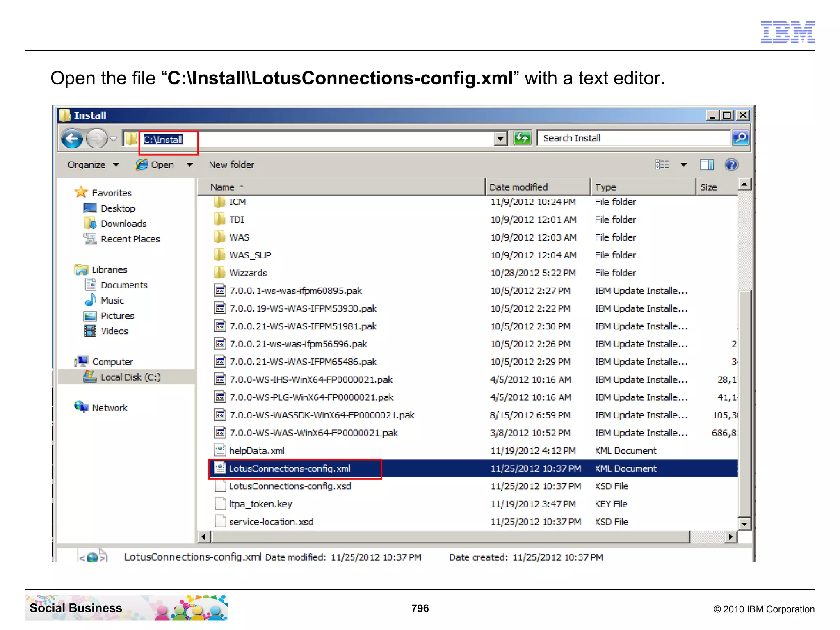Image resolution: width=840 pixels, height=630 pixels.
Task: Open the Organize menu
Action: coord(93,165)
